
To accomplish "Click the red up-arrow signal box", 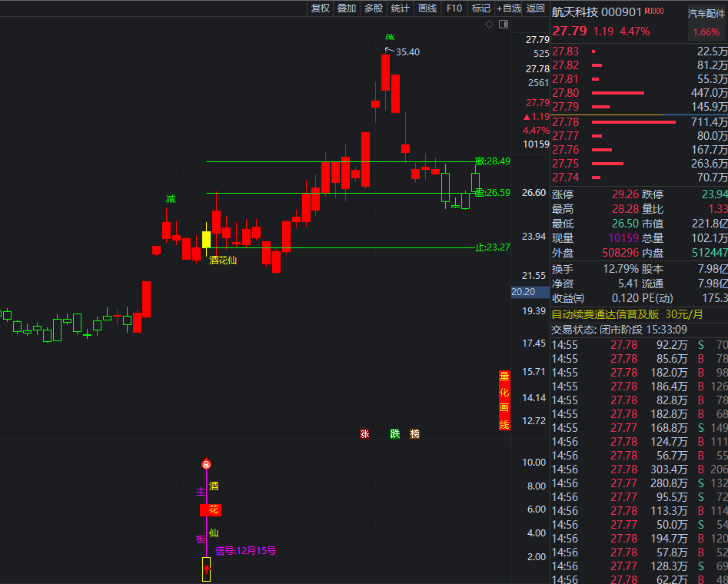I will [206, 569].
